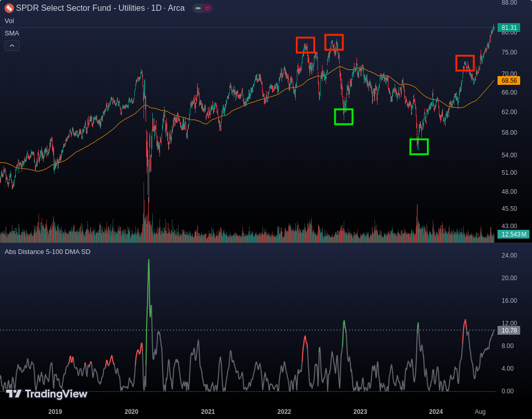Open the SPDR Select Sector Fund symbol title
This screenshot has width=532, height=419.
[100, 8]
